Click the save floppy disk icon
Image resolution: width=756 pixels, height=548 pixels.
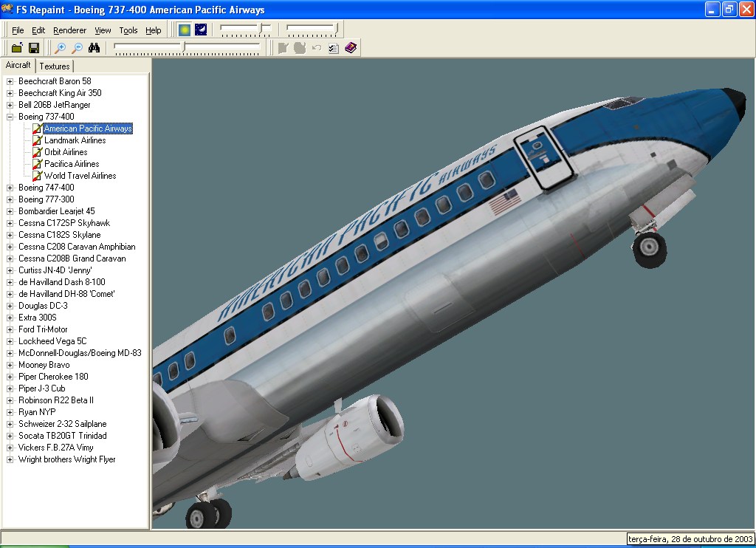pyautogui.click(x=34, y=47)
